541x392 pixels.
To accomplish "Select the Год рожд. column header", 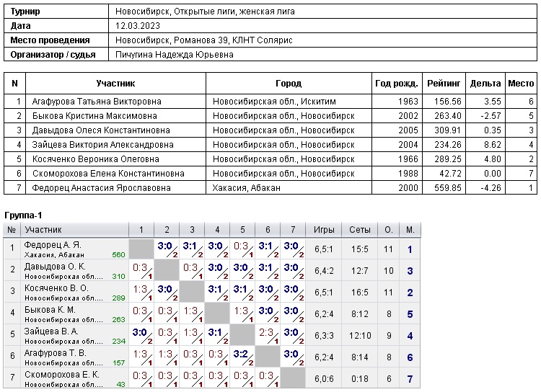I will tap(397, 84).
